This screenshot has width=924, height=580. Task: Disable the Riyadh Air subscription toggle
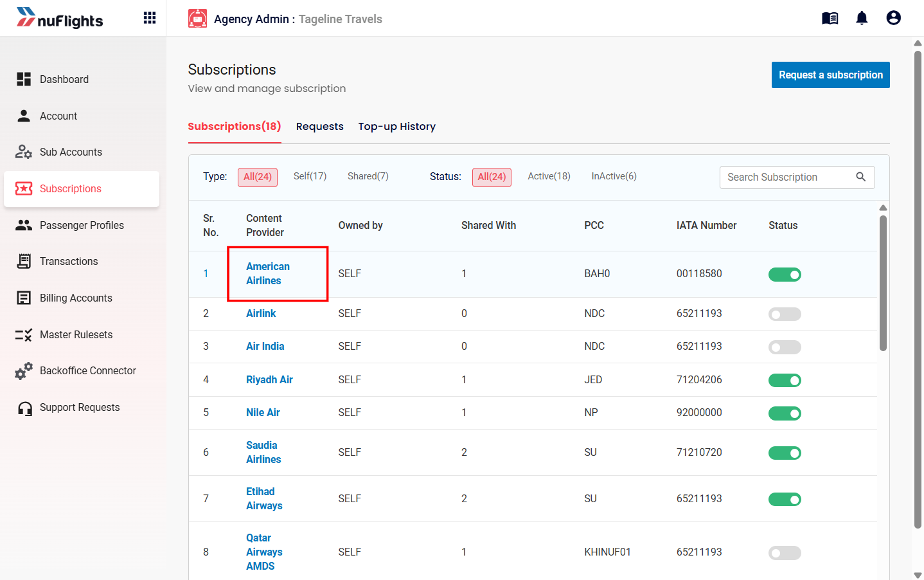tap(785, 381)
